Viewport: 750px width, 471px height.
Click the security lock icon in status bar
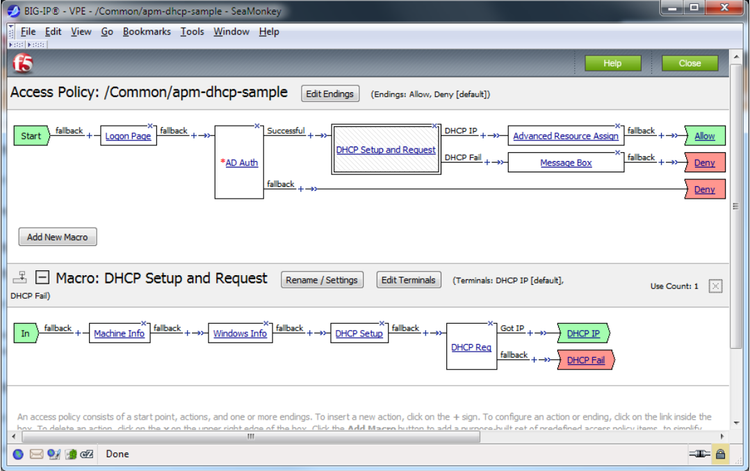tap(720, 454)
